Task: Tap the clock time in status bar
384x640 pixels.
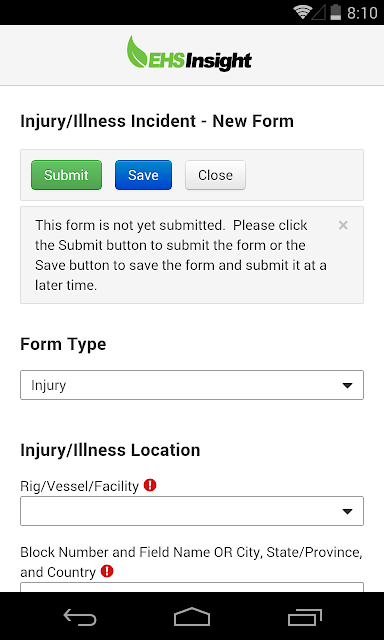Action: pyautogui.click(x=362, y=13)
